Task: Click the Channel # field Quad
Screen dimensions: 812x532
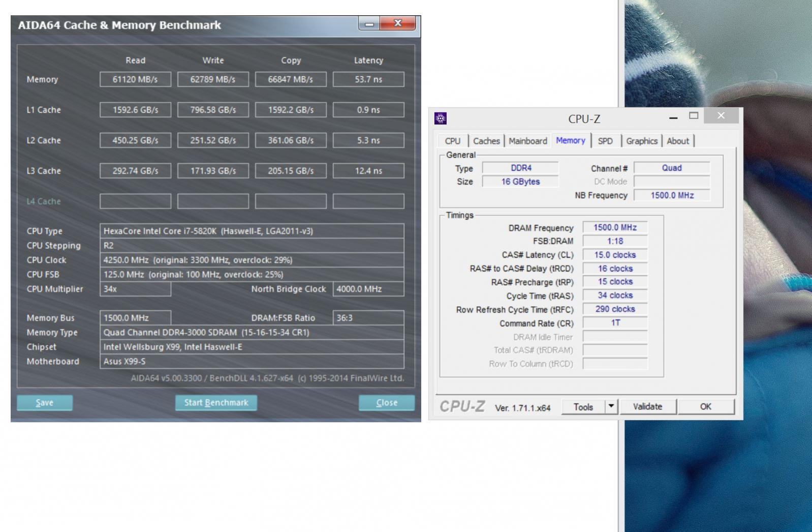Action: pyautogui.click(x=672, y=168)
